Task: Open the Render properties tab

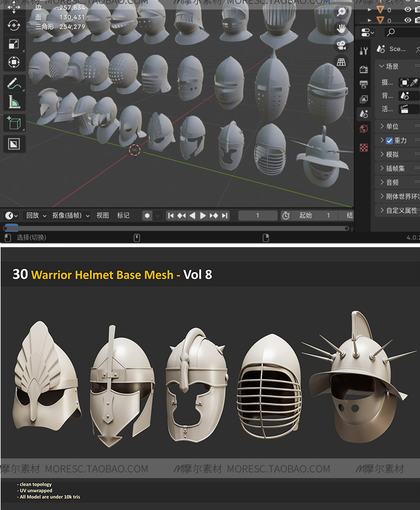Action: 363,69
